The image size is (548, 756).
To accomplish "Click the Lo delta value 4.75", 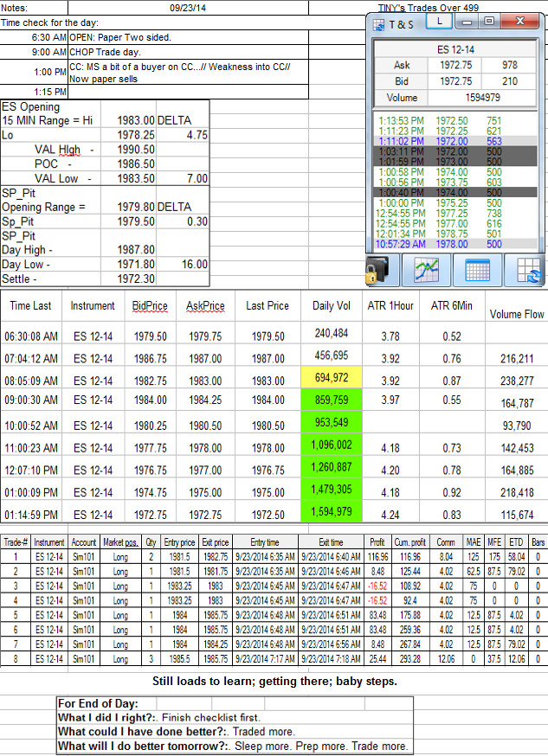I will (x=183, y=135).
